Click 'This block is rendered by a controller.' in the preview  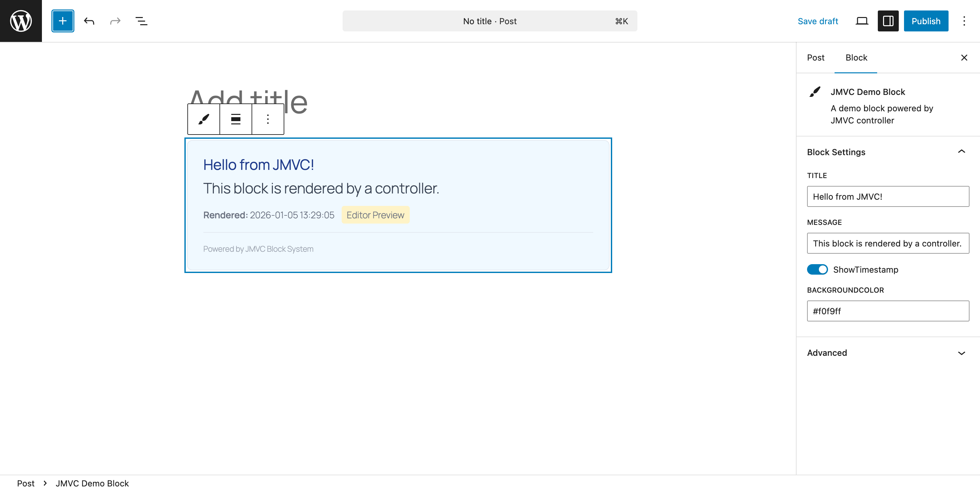coord(321,188)
